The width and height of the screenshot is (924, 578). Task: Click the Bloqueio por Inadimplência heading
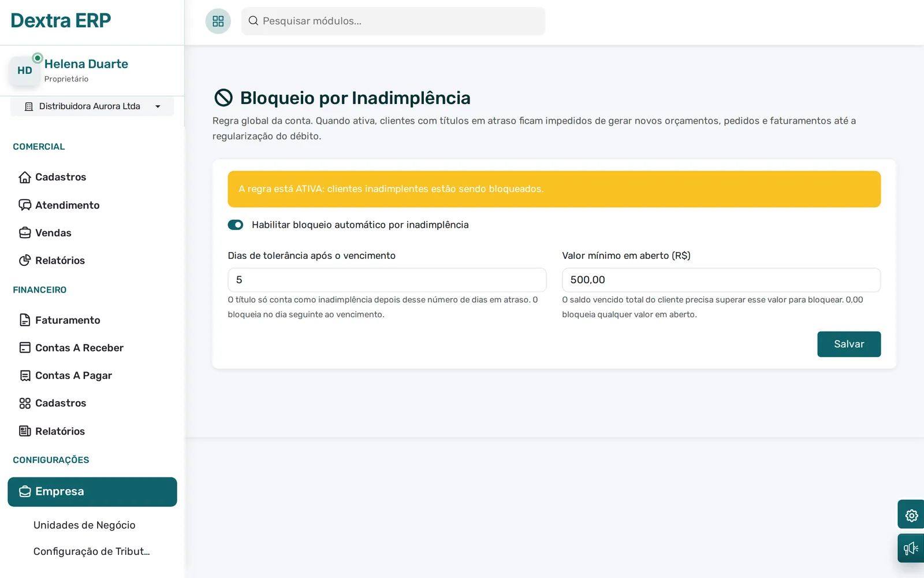coord(355,98)
